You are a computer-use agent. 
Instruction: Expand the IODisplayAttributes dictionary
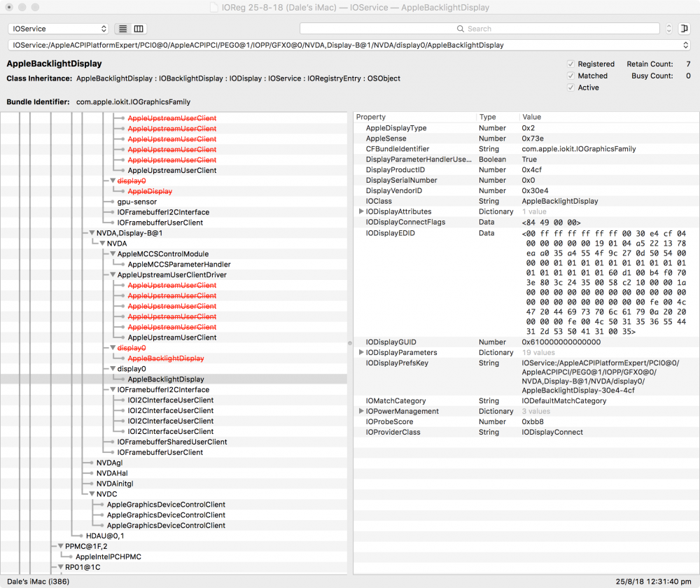pyautogui.click(x=360, y=211)
